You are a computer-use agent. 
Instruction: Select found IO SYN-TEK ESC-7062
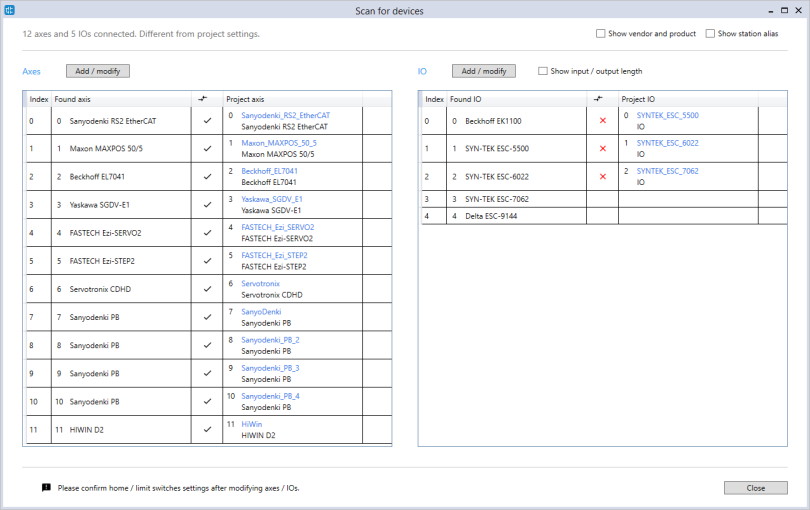tap(496, 199)
